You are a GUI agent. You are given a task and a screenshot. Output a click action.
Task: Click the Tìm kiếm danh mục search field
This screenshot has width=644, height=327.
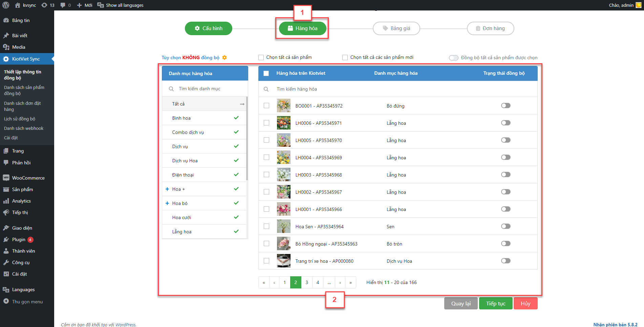click(210, 89)
